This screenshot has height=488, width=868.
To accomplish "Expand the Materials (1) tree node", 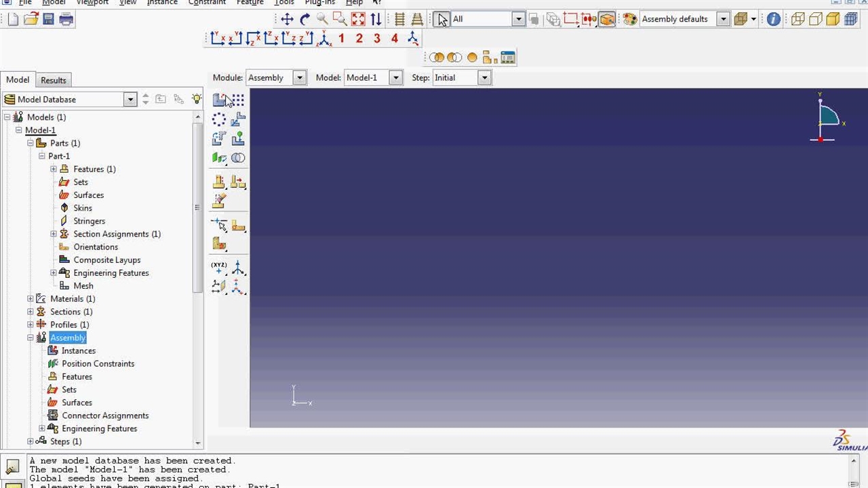I will (31, 299).
